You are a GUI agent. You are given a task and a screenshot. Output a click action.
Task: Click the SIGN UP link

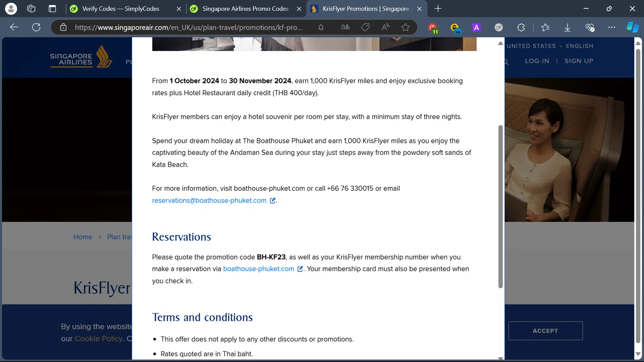click(579, 61)
